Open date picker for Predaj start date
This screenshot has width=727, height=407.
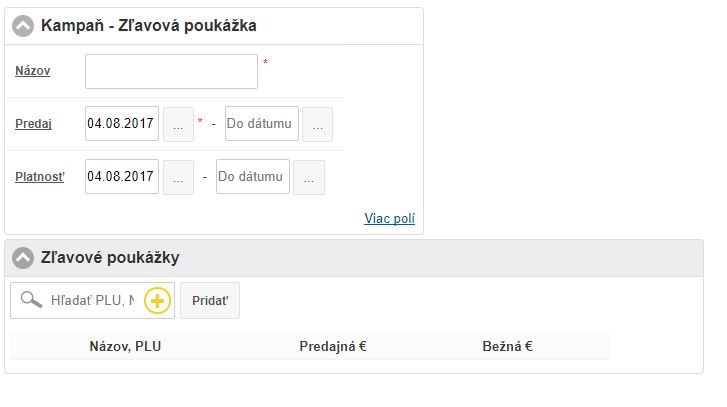(x=178, y=124)
